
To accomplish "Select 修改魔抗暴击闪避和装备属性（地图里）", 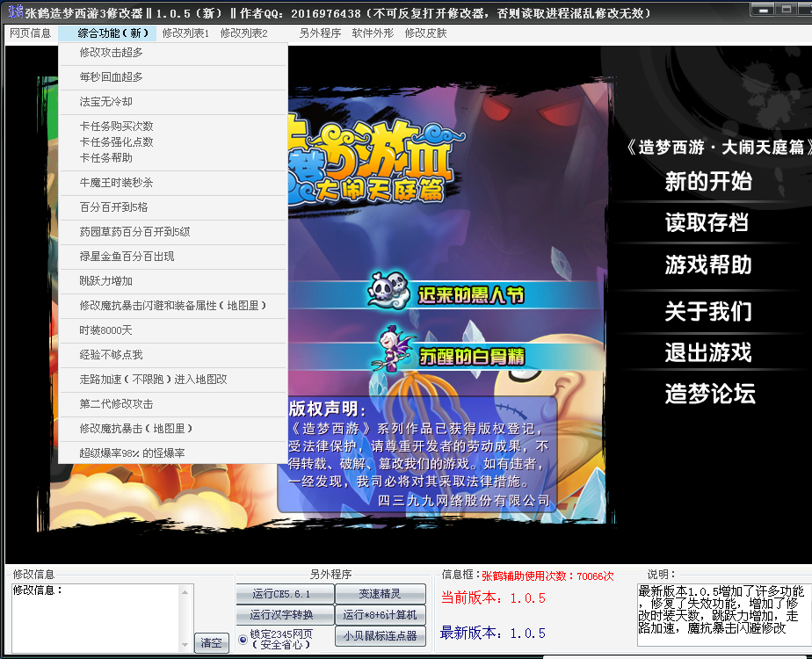I will pos(173,306).
